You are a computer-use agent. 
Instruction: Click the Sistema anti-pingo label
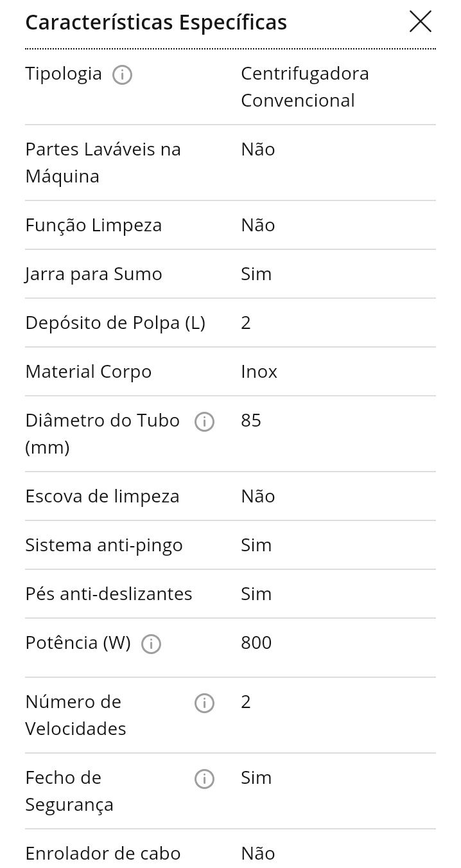104,545
